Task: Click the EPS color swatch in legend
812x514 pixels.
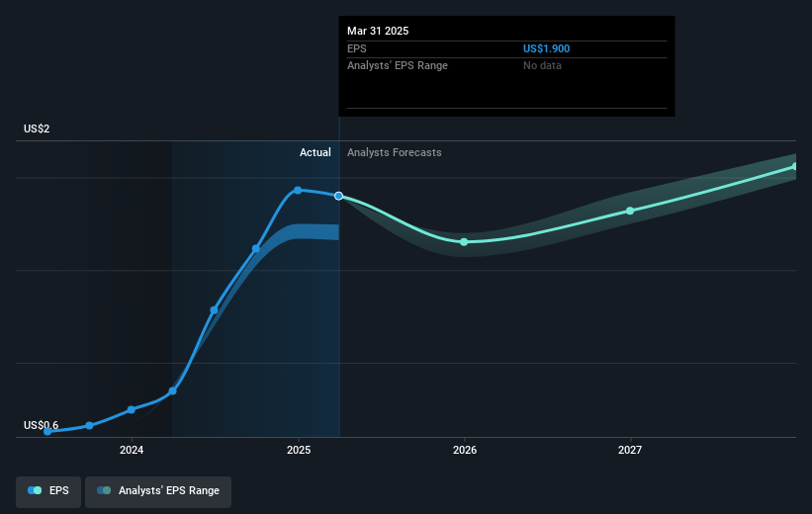Action: (35, 490)
